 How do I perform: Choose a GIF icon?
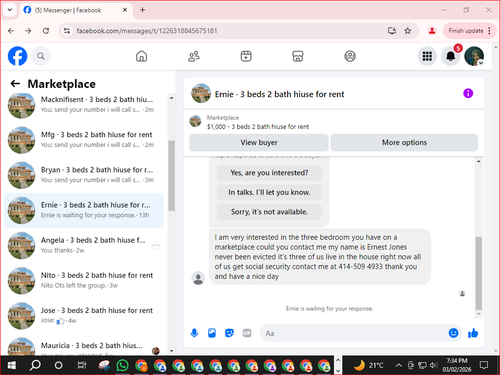point(247,333)
